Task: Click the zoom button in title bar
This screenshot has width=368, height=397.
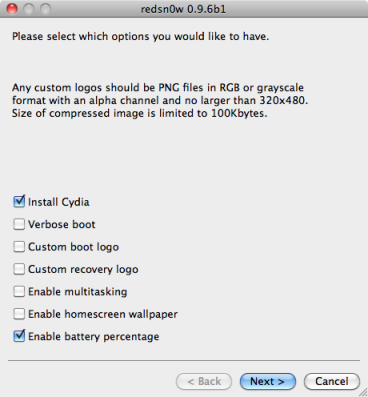Action: click(45, 9)
